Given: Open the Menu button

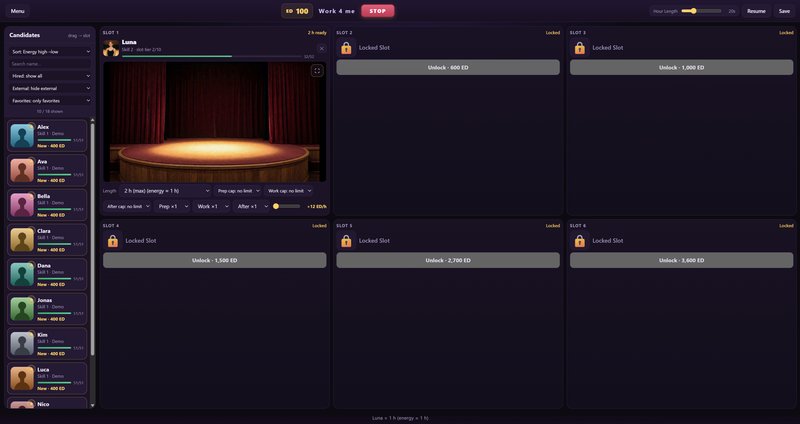Looking at the screenshot, I should pos(17,11).
